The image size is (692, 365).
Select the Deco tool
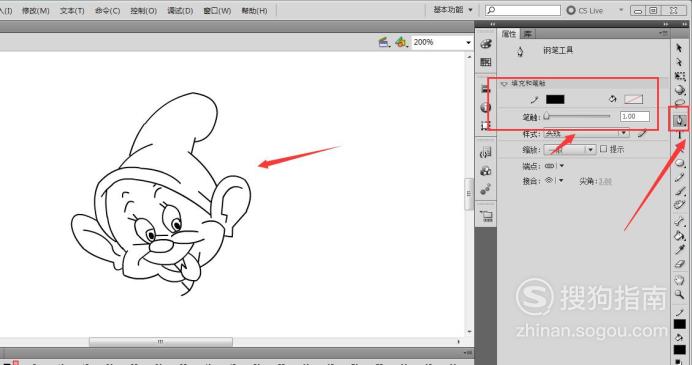tap(680, 205)
